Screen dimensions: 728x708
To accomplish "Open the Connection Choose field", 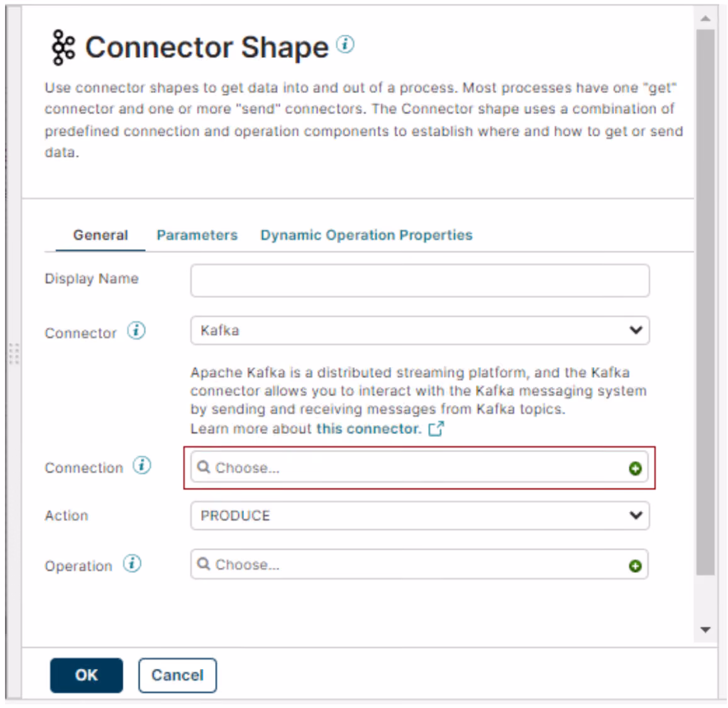I will click(x=420, y=468).
